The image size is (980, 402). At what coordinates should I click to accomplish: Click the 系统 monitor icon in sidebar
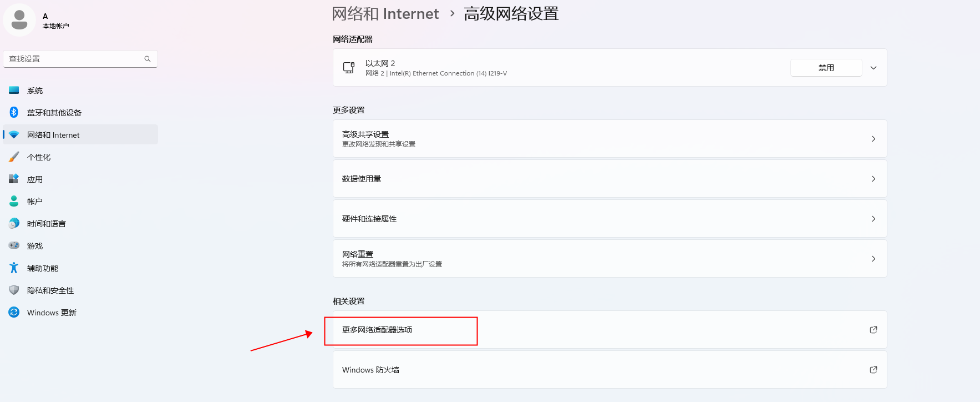14,90
